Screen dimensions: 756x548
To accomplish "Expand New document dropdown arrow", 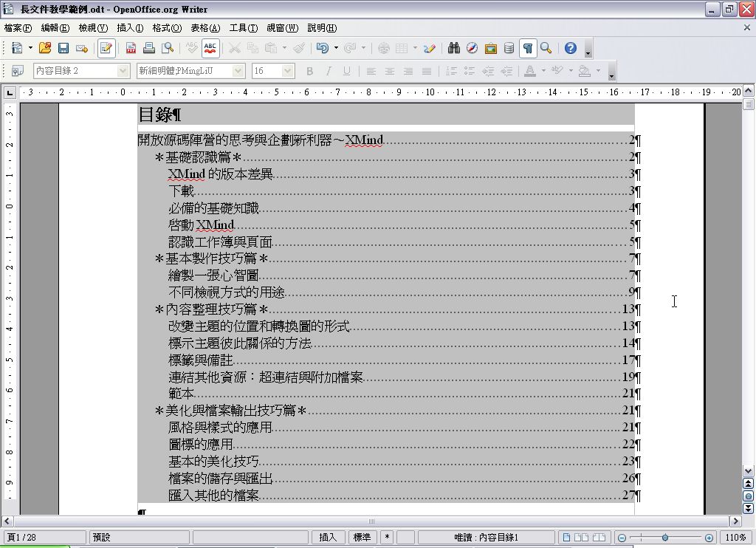I will click(x=30, y=48).
